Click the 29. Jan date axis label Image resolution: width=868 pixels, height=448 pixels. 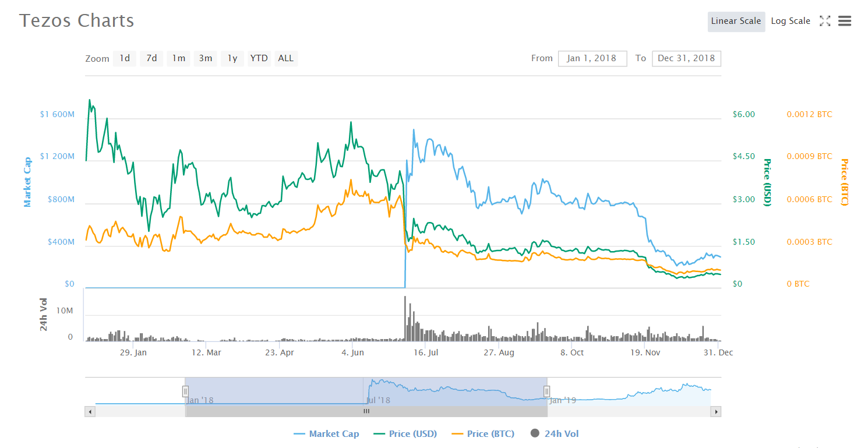tap(133, 352)
